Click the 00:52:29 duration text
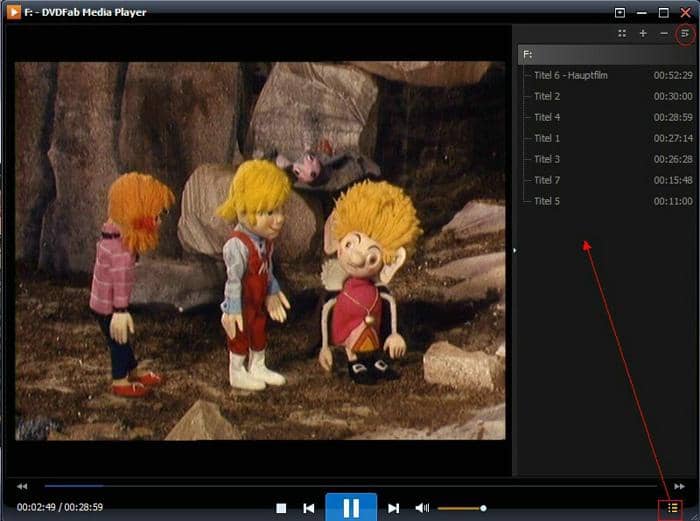This screenshot has height=521, width=700. (x=673, y=75)
